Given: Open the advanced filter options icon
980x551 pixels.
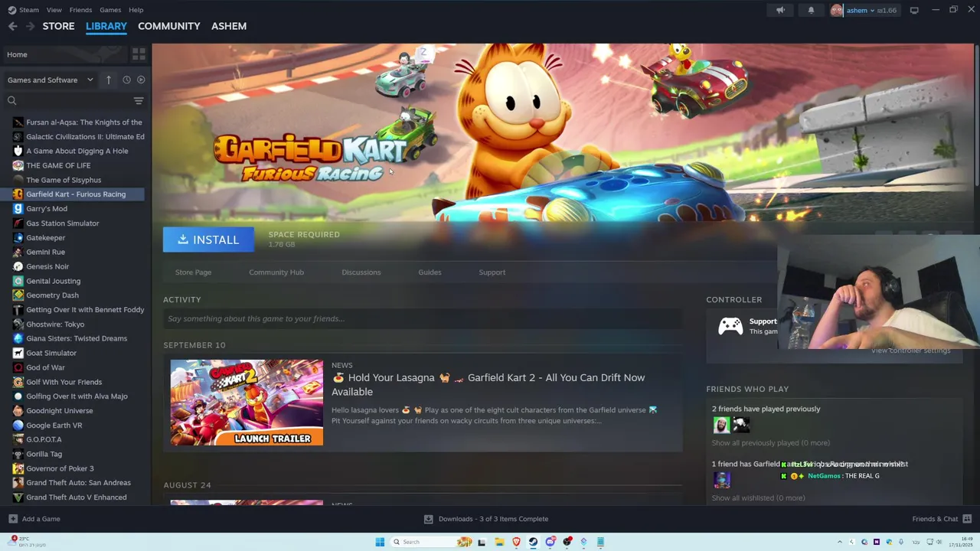Looking at the screenshot, I should [139, 100].
